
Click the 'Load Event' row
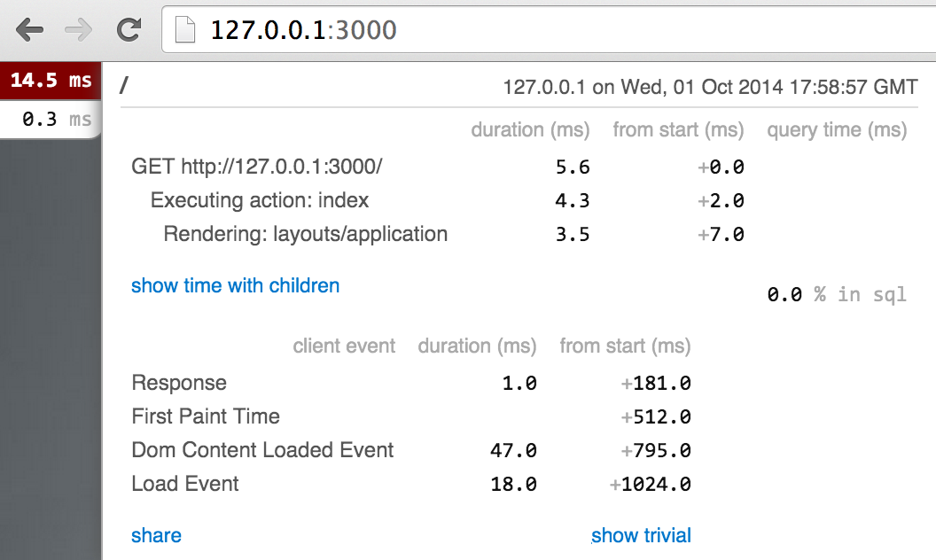point(185,484)
